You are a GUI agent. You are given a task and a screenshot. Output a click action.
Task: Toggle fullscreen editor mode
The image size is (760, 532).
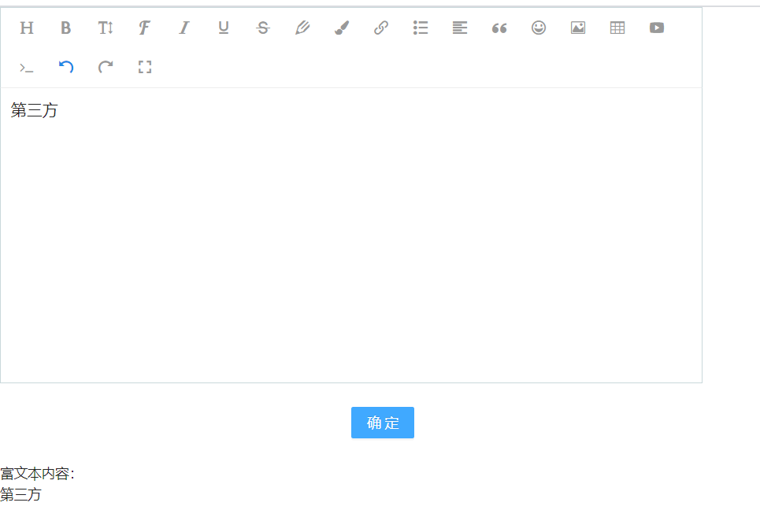pos(144,67)
